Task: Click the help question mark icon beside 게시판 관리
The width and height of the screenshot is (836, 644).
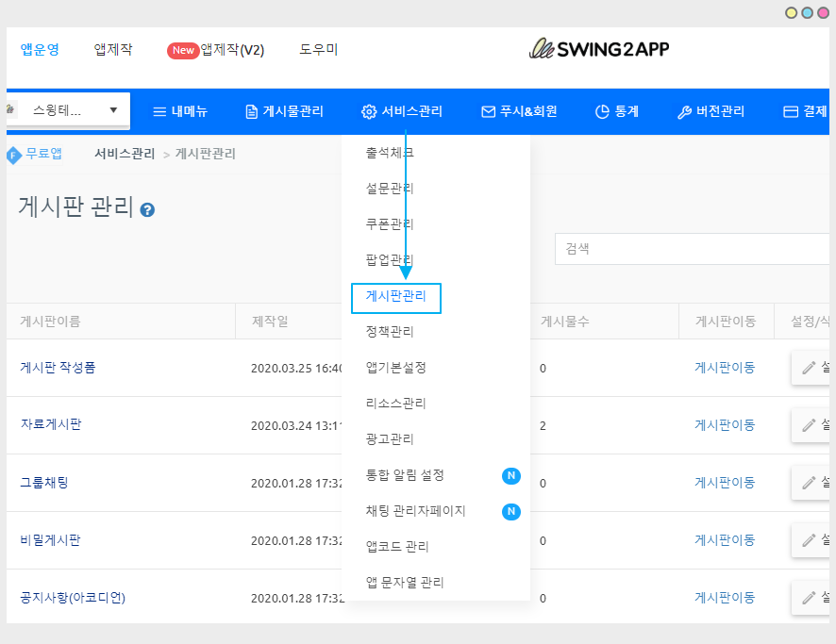Action: (147, 210)
